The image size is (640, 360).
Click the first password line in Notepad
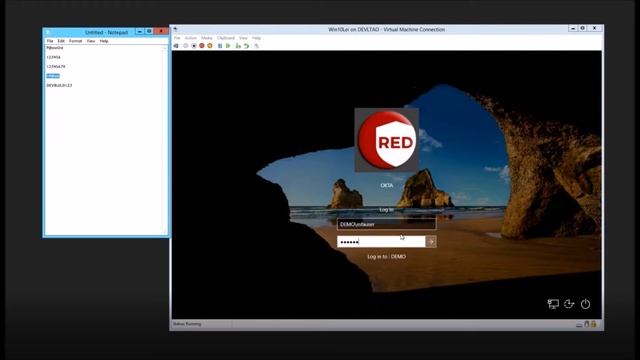point(55,48)
